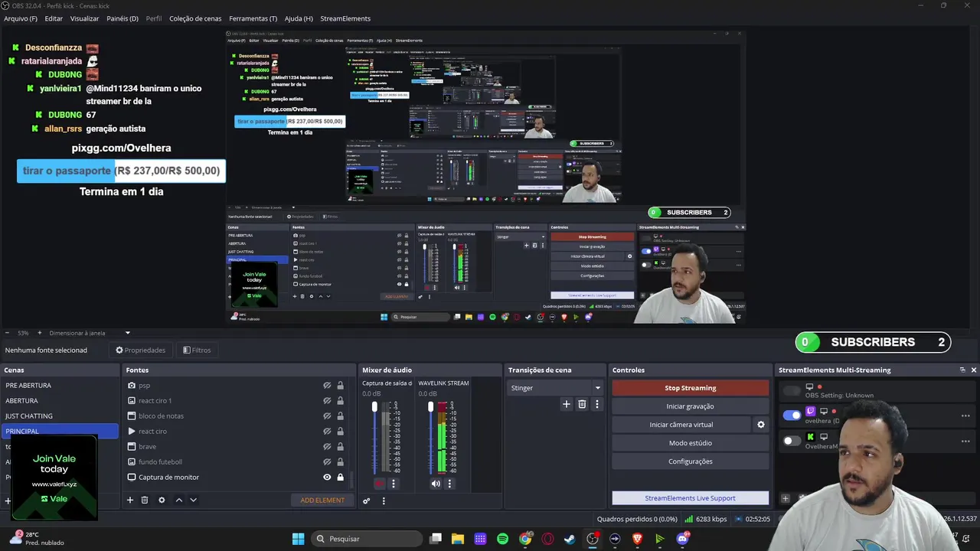Click Iniciar câmera virtual
980x551 pixels.
tap(681, 425)
